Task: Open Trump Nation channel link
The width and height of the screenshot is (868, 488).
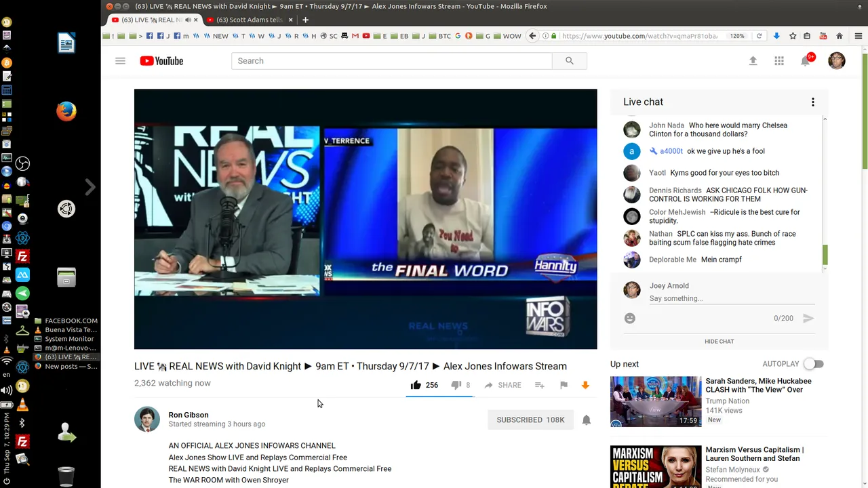Action: 727,401
